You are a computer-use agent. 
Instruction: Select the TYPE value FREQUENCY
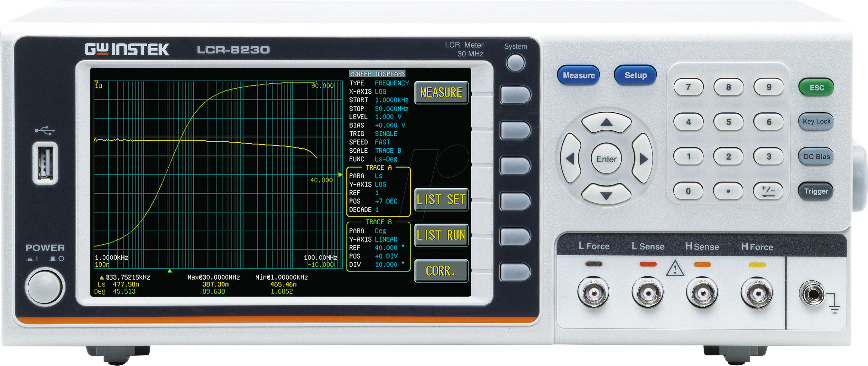click(392, 83)
